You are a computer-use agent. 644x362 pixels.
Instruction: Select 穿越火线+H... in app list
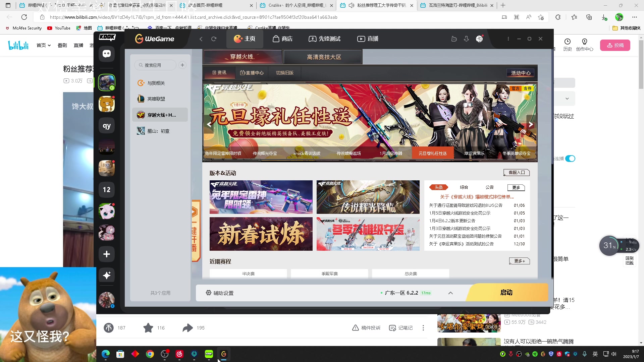pyautogui.click(x=160, y=115)
